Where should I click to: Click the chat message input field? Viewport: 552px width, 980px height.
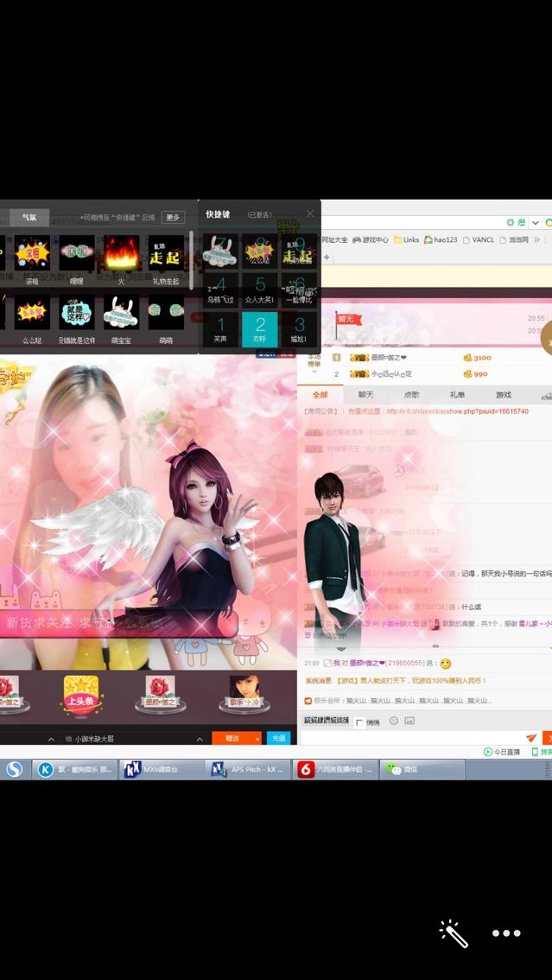point(412,737)
